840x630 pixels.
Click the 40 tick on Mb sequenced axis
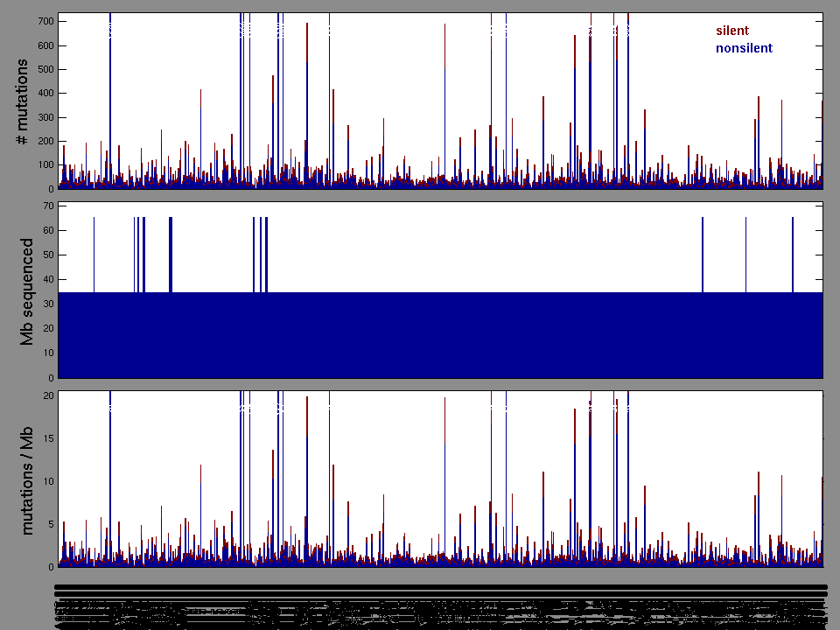[48, 279]
